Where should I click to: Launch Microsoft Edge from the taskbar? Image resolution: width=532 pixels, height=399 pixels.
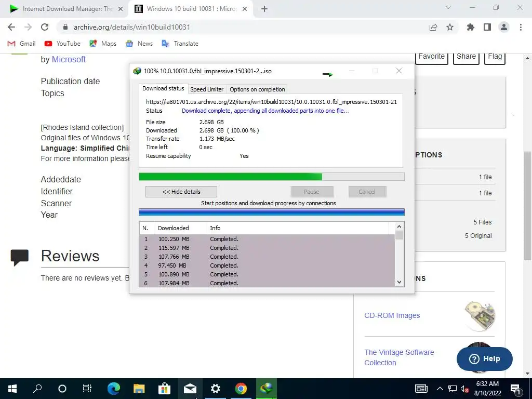114,389
